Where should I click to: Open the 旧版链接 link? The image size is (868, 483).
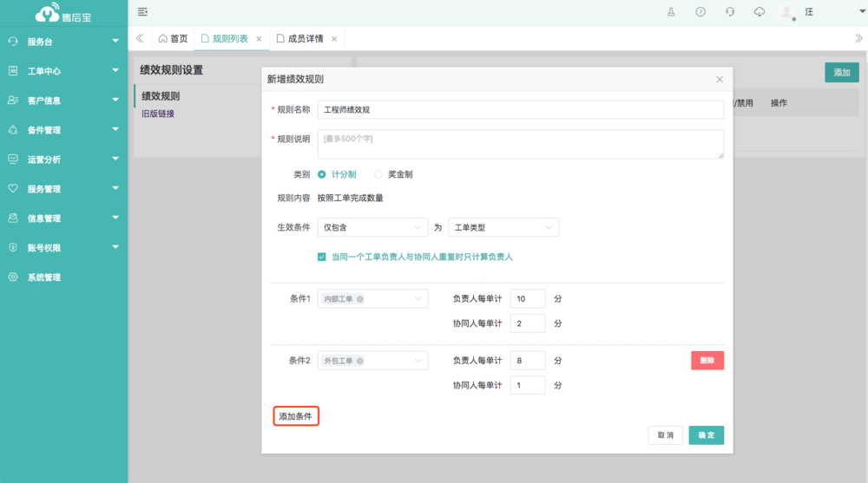click(158, 114)
